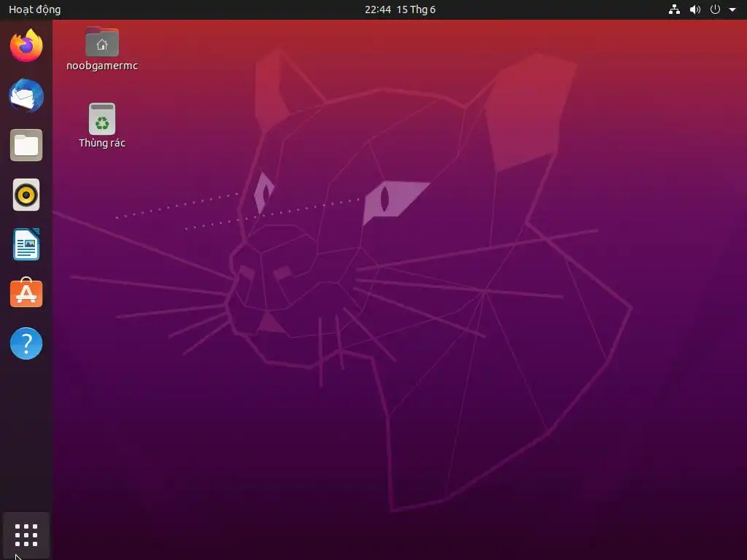Screen dimensions: 747x560
Task: Open the Help question mark icon
Action: point(26,343)
